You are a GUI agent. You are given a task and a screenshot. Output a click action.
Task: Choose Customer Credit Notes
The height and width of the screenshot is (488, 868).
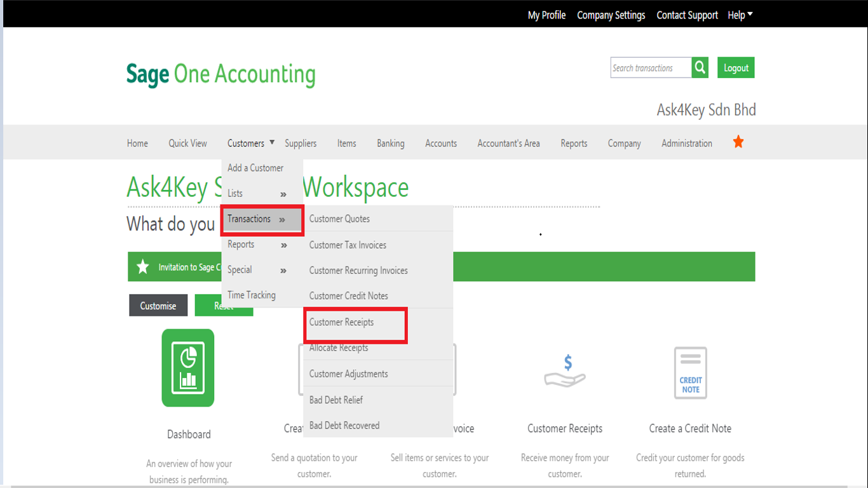coord(348,295)
